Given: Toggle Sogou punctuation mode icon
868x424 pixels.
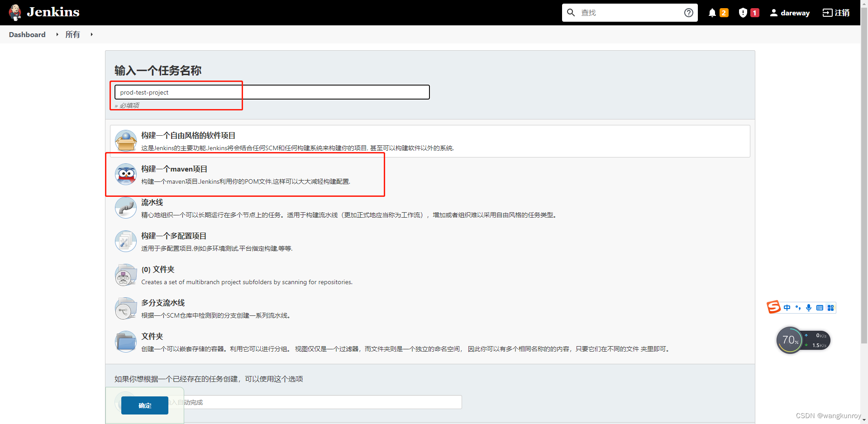Looking at the screenshot, I should click(798, 308).
